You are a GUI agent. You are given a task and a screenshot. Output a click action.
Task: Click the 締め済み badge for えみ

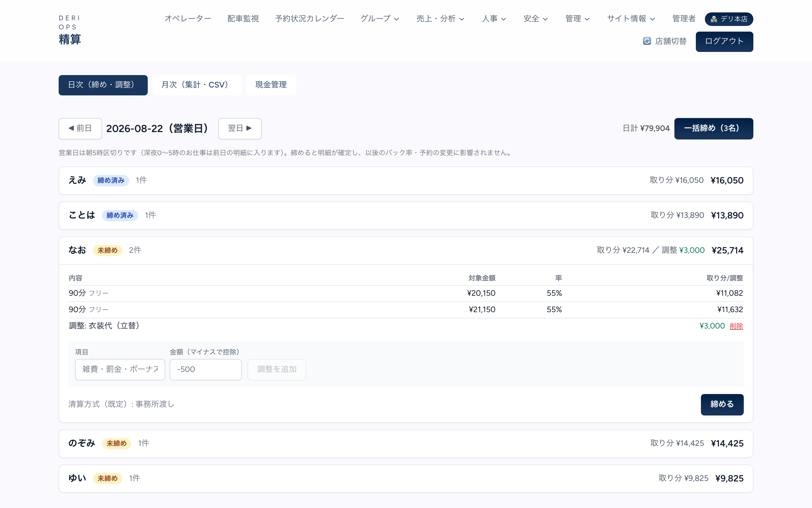[111, 180]
